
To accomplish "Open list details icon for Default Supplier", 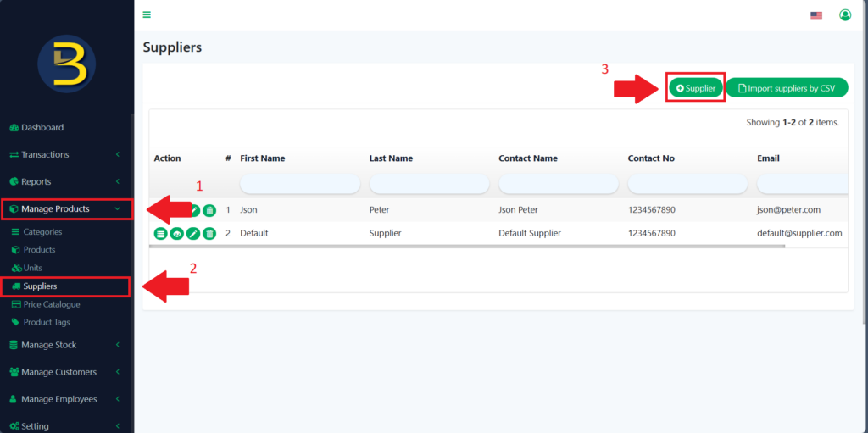I will point(160,233).
